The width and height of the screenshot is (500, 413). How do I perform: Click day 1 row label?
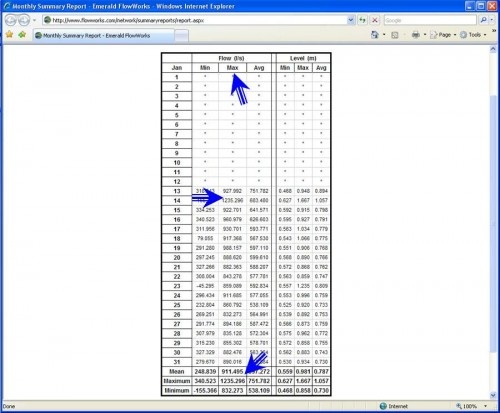177,77
